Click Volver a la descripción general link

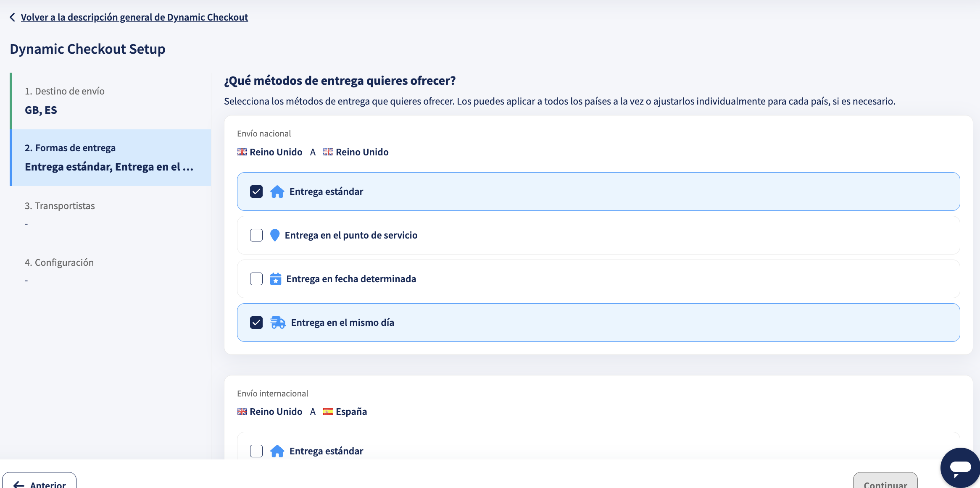[134, 17]
